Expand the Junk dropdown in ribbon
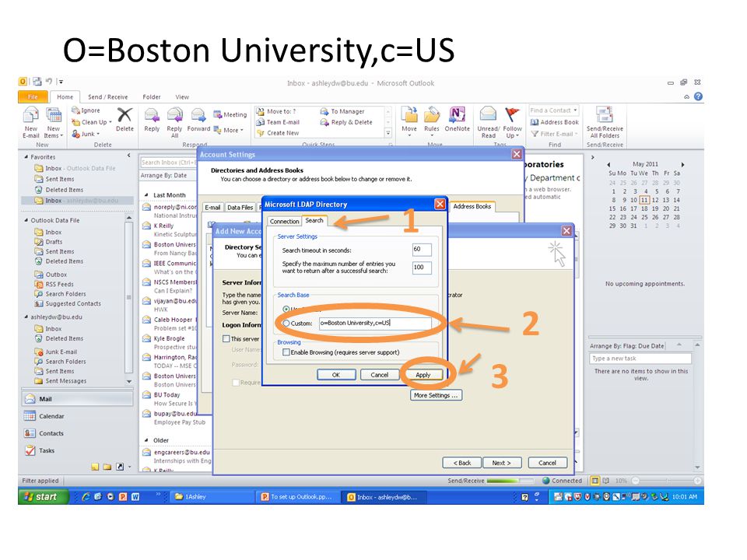Viewport: 747px width, 560px height. coord(98,135)
